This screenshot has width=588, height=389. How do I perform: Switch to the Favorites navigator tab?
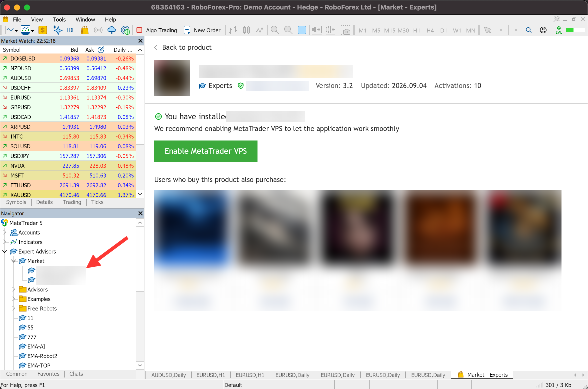(48, 374)
